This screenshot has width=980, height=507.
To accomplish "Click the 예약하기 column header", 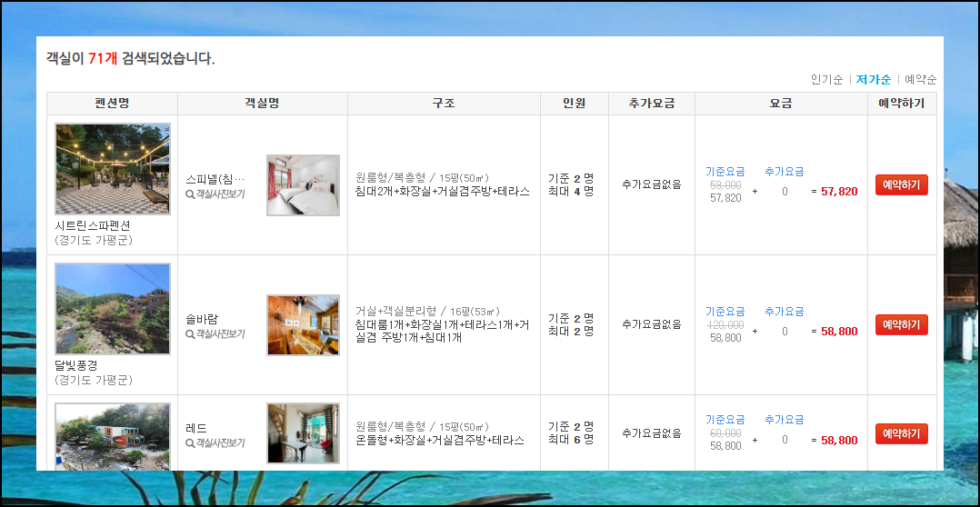I will point(902,104).
